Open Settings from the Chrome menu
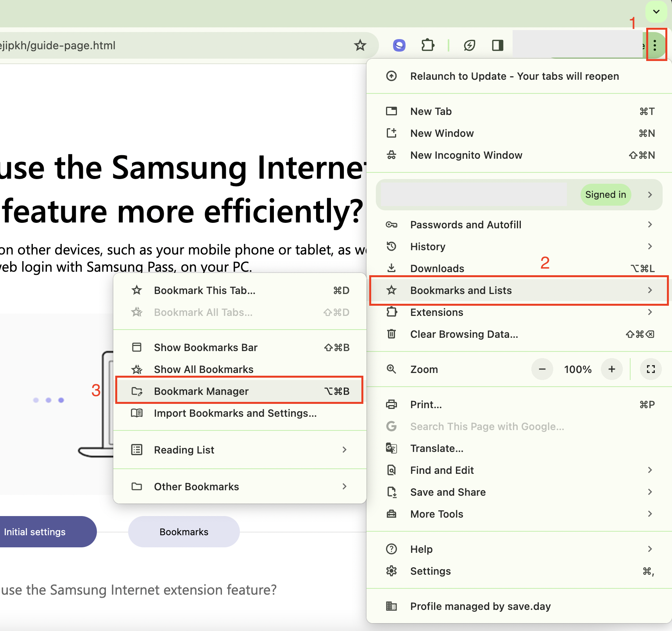Viewport: 672px width, 631px height. [519, 571]
